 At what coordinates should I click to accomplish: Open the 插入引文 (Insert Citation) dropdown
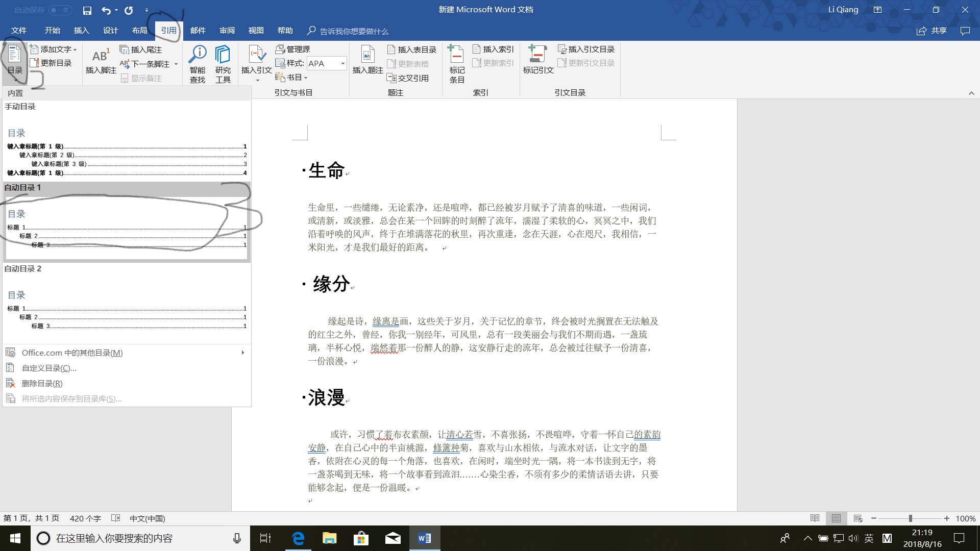click(x=256, y=61)
